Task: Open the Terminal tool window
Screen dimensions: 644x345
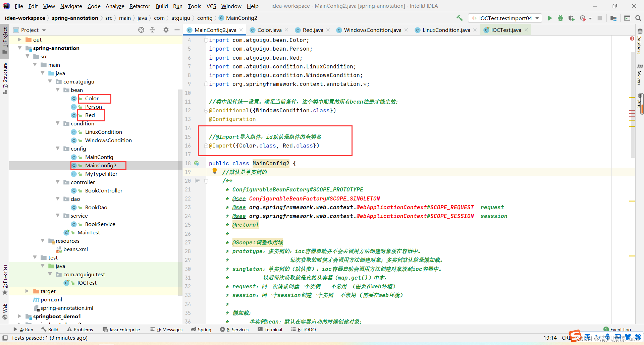Action: [270, 329]
